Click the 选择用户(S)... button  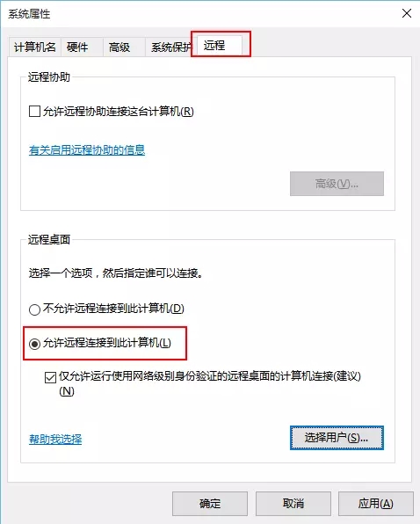[337, 438]
